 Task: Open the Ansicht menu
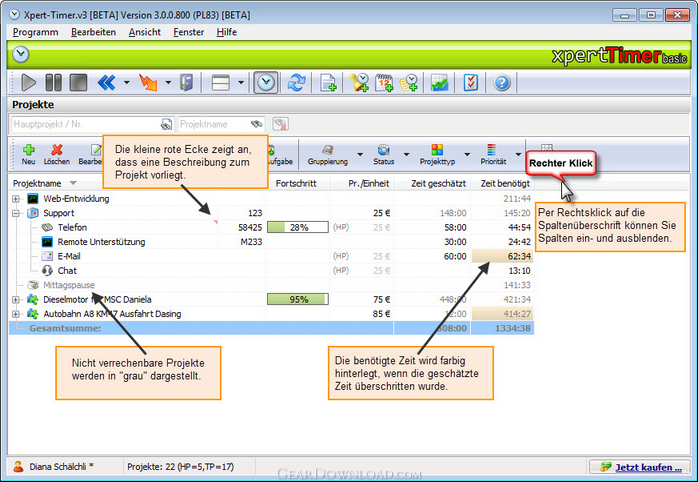pyautogui.click(x=145, y=32)
